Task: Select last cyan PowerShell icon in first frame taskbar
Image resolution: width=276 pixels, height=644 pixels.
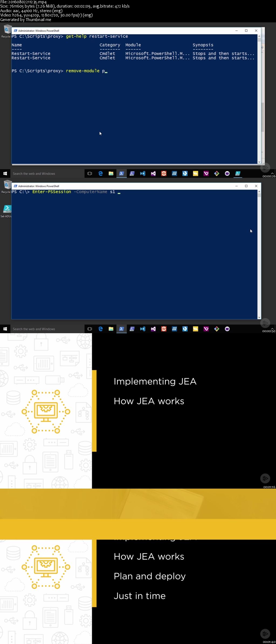Action: pyautogui.click(x=238, y=173)
